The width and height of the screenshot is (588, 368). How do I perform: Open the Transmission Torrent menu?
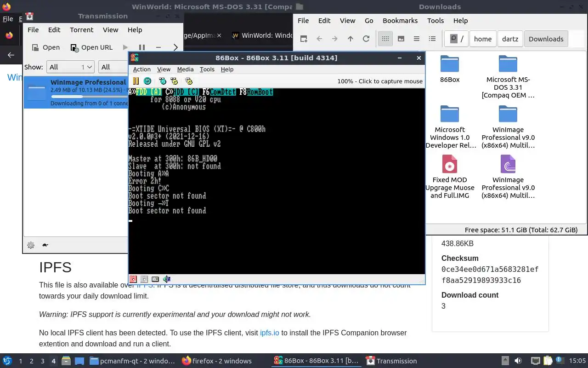coord(82,29)
